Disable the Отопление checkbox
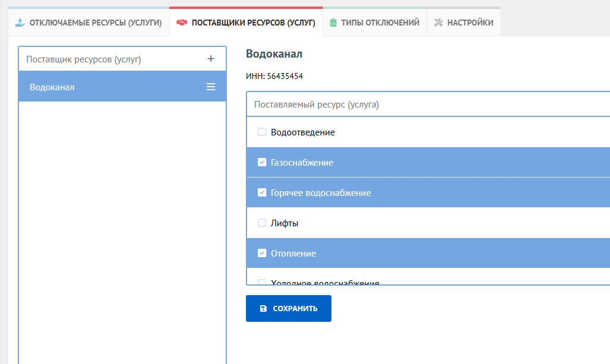The image size is (610, 364). click(262, 254)
